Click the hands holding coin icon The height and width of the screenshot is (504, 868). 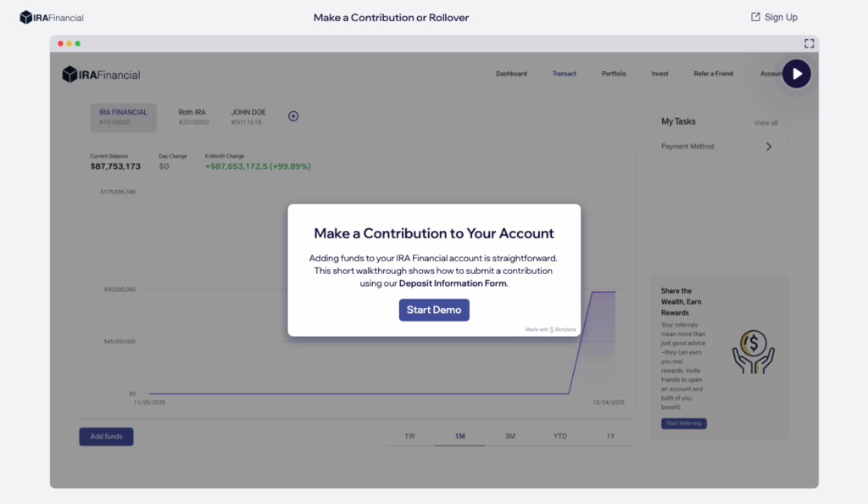click(x=754, y=351)
